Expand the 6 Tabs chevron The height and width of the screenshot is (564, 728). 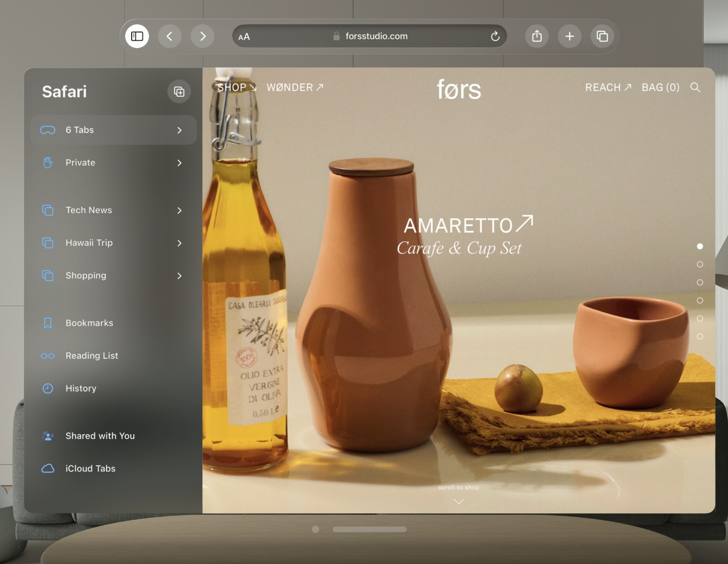pos(179,130)
